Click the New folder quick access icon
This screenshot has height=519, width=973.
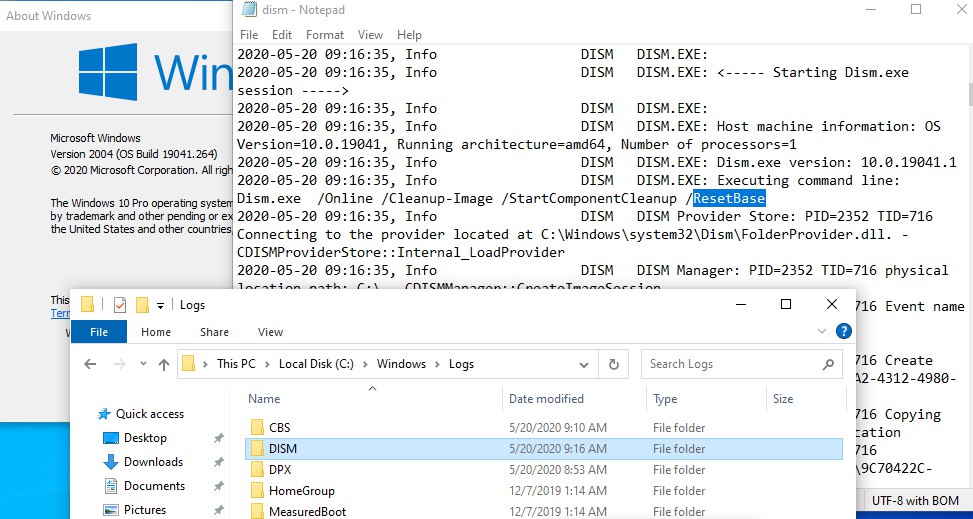click(142, 305)
